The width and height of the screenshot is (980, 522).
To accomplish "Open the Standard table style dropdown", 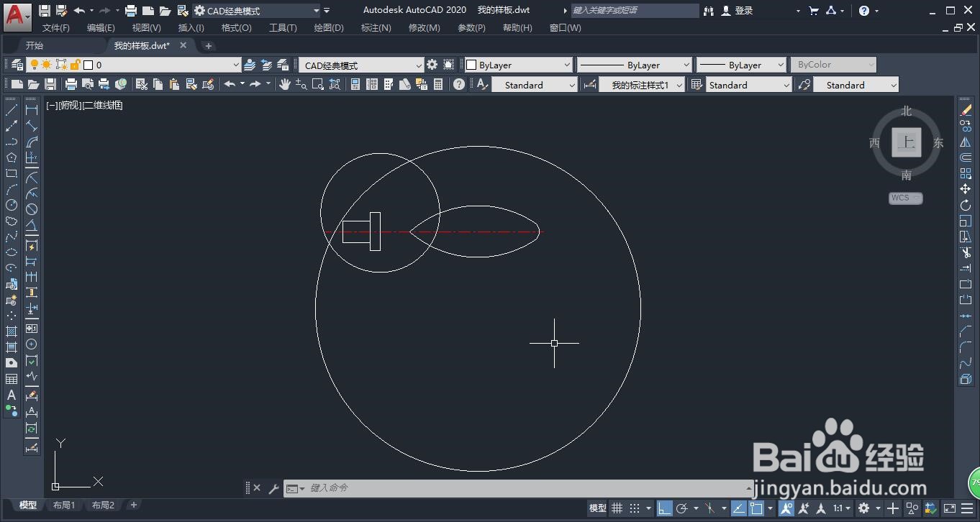I will coord(786,85).
